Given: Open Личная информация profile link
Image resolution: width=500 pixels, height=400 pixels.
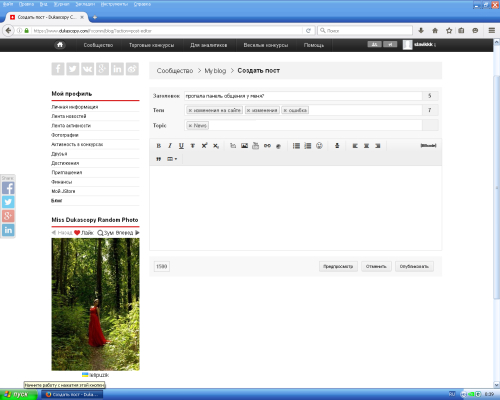Looking at the screenshot, I should pyautogui.click(x=75, y=107).
